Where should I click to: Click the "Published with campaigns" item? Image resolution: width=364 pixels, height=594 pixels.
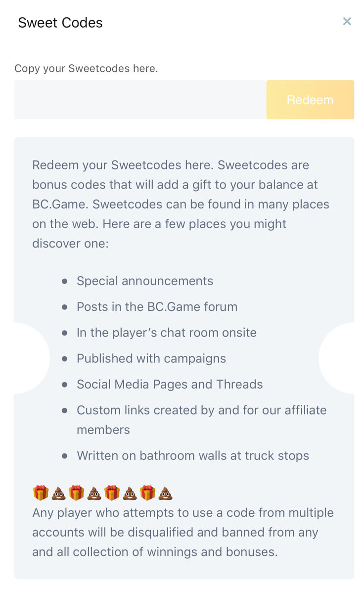click(151, 358)
